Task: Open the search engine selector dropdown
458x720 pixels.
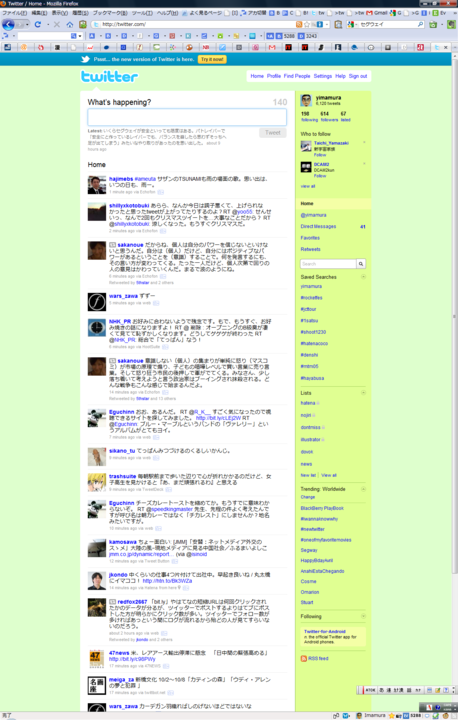Action: click(352, 24)
